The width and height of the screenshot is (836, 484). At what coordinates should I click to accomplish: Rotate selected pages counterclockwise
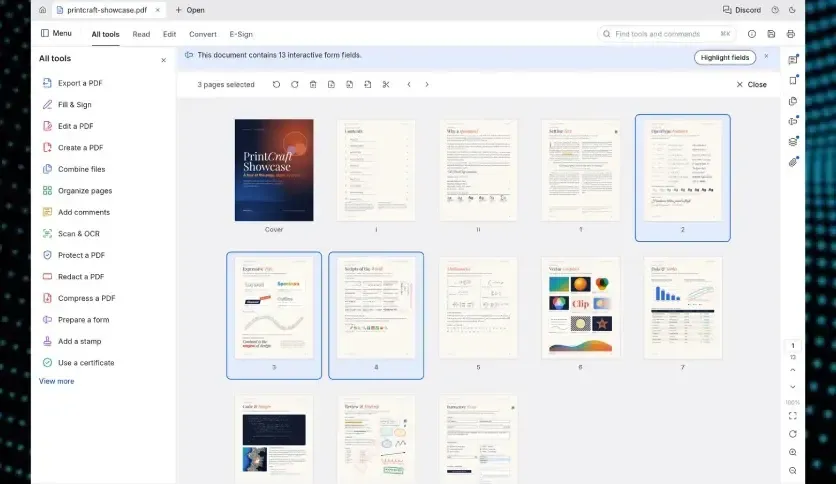click(x=276, y=84)
